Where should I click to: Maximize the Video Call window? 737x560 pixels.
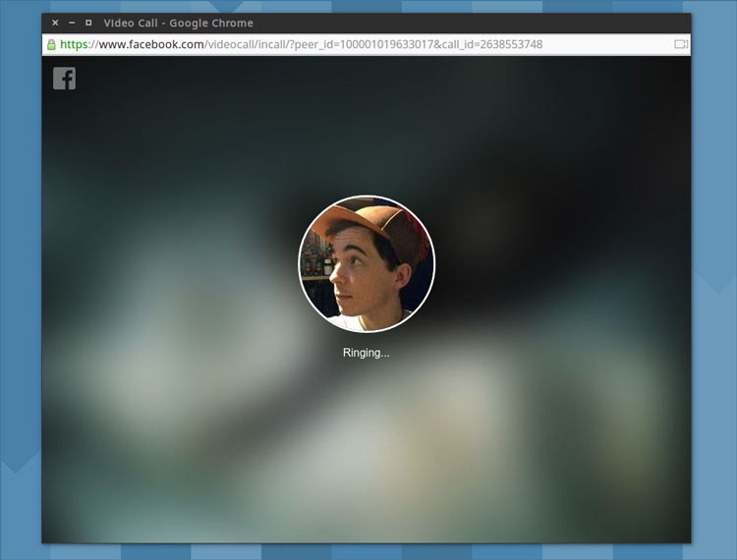point(88,23)
